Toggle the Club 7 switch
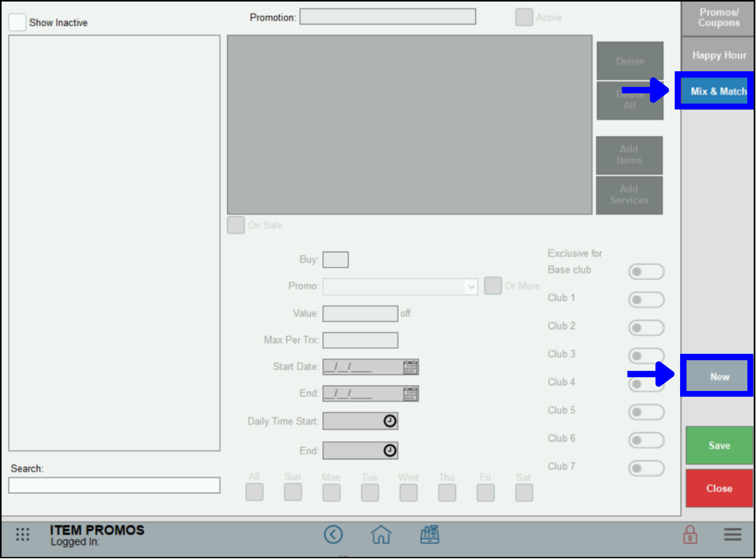This screenshot has width=756, height=560. (646, 468)
